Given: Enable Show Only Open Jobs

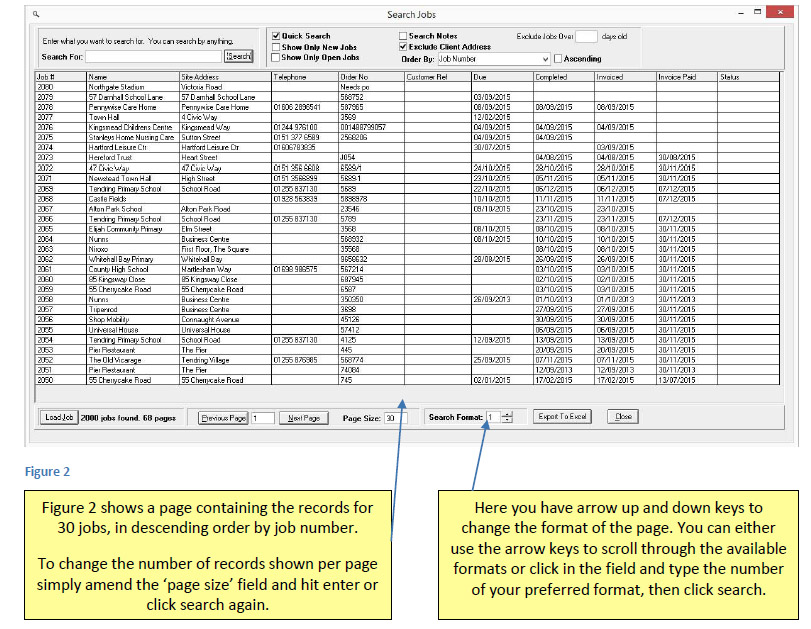Looking at the screenshot, I should click(276, 57).
